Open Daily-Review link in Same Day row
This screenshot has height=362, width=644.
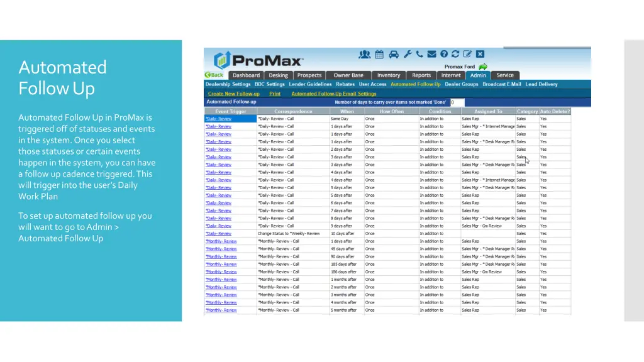click(x=218, y=119)
